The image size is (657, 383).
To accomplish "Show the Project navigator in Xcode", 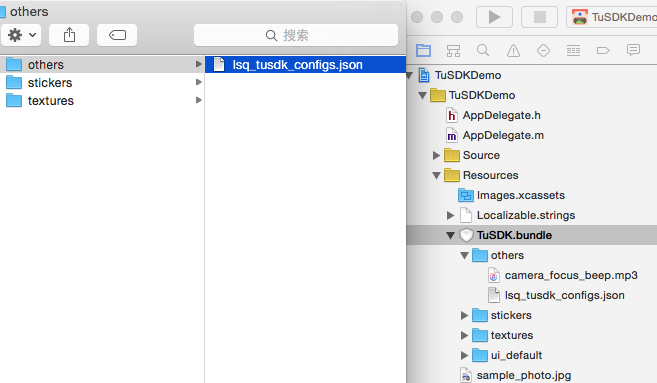I will point(423,51).
